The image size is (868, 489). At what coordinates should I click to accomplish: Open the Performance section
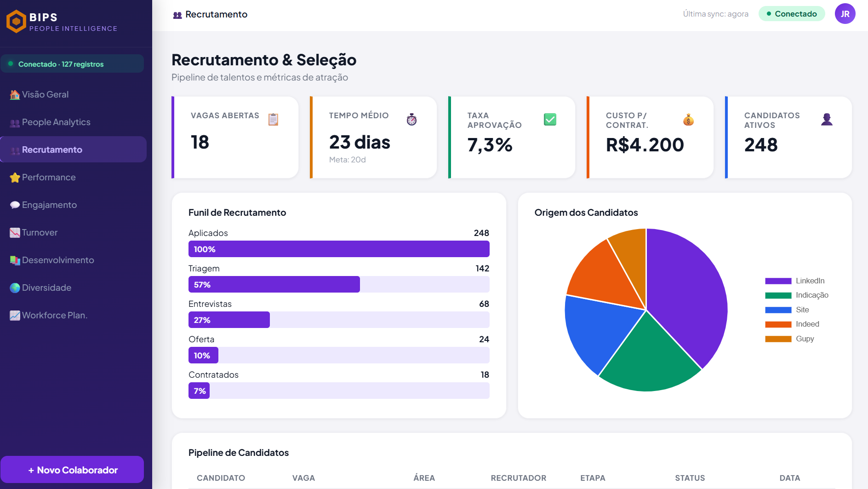coord(74,177)
